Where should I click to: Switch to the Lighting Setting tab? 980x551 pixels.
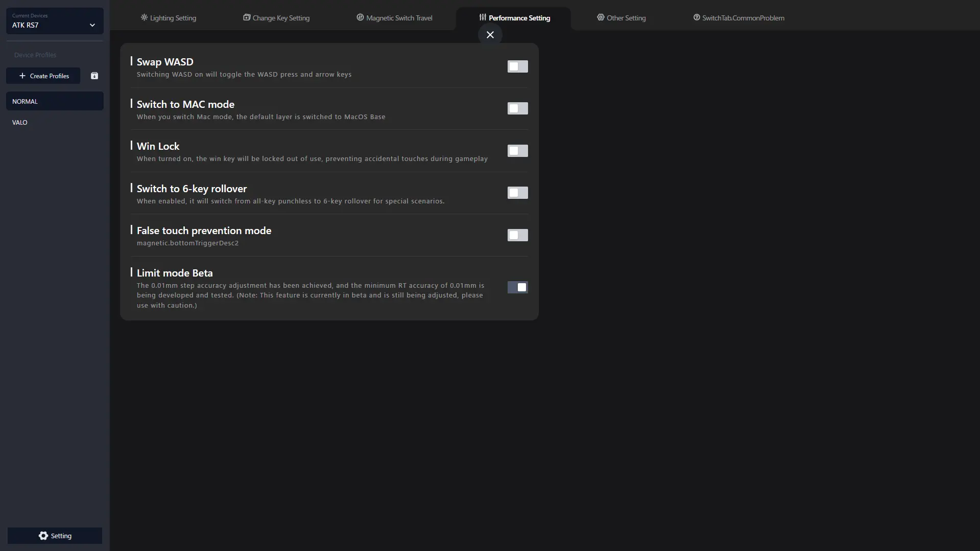(x=169, y=18)
